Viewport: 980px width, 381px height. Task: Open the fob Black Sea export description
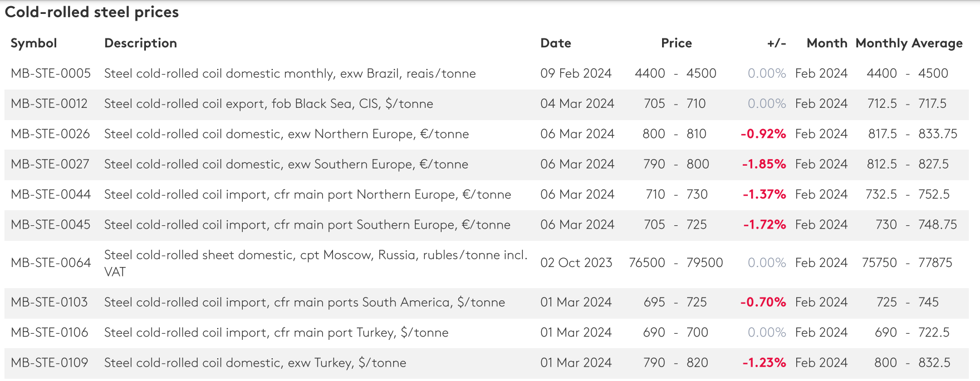pyautogui.click(x=268, y=103)
